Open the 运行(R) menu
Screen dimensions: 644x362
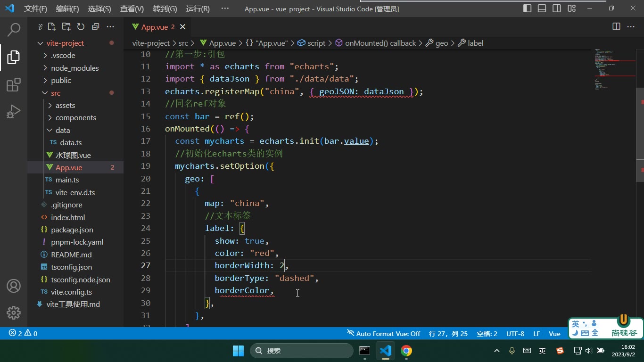click(198, 8)
